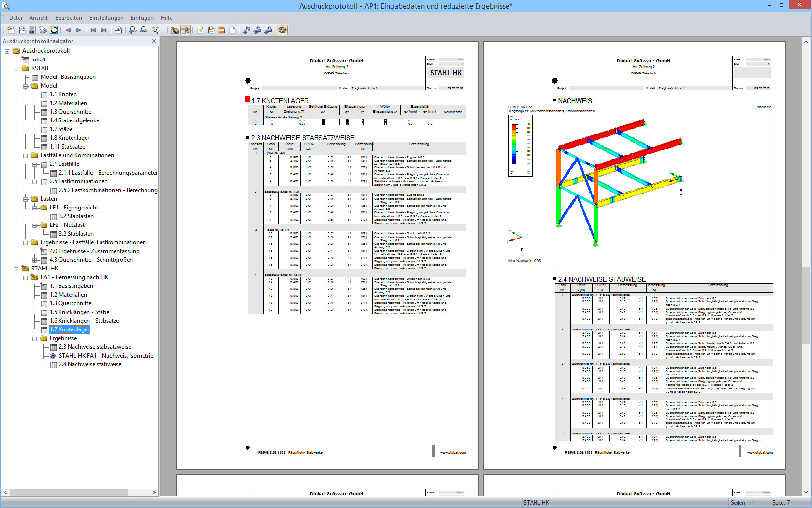
Task: Select 4.0 Ergebnisse - Zusammenfassung entry
Action: pyautogui.click(x=95, y=251)
